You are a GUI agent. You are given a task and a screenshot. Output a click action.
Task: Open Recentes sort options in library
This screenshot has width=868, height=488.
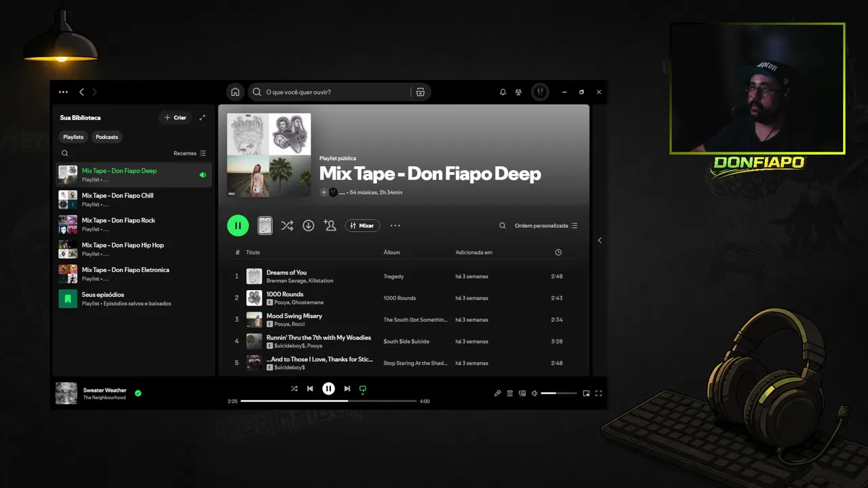(x=190, y=153)
